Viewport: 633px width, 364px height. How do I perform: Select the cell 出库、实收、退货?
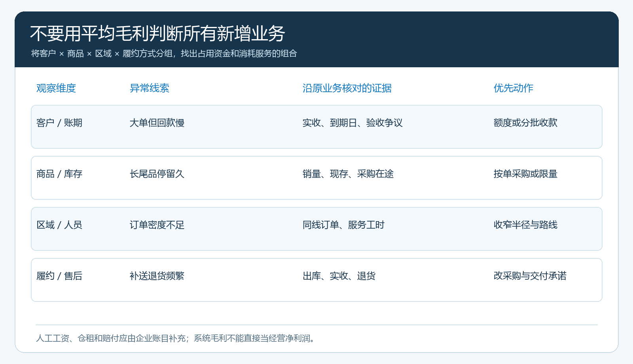[x=339, y=276]
